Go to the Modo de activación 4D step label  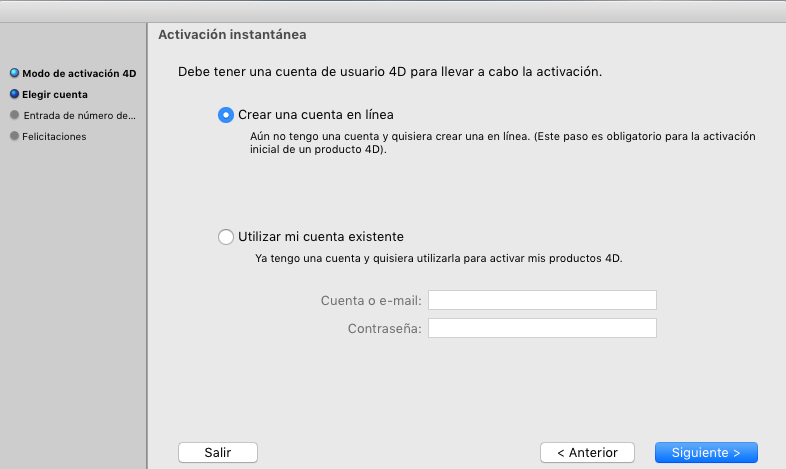pos(79,74)
